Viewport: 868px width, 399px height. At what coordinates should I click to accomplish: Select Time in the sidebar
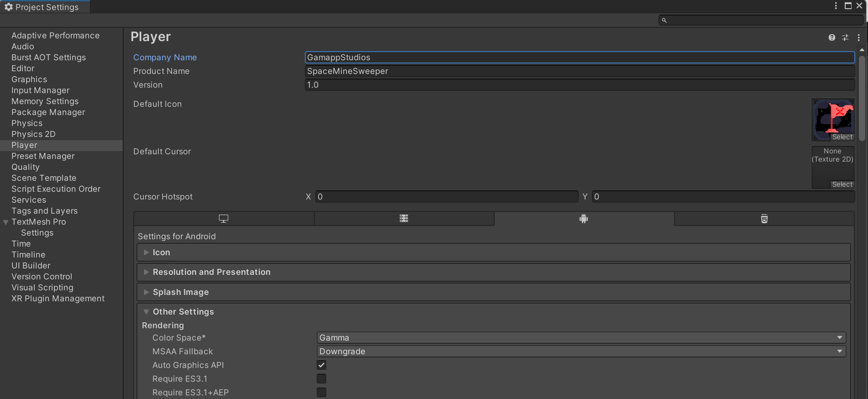(21, 244)
